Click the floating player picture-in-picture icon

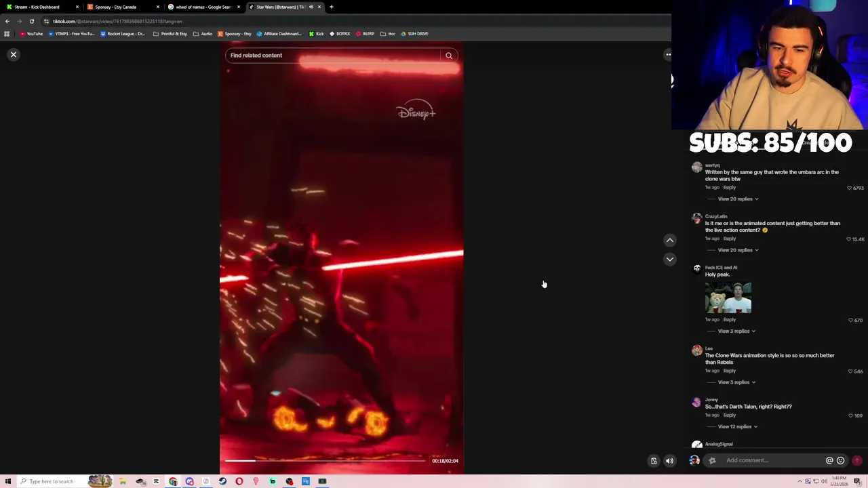[654, 461]
